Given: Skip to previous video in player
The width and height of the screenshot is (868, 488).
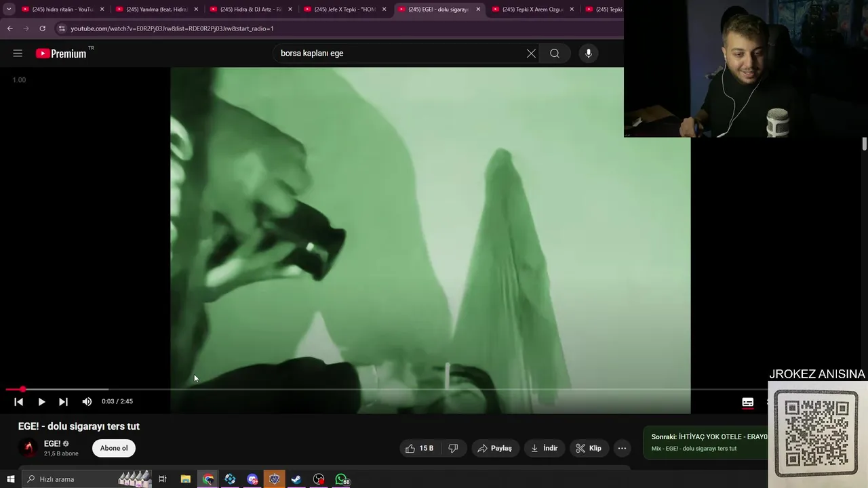Looking at the screenshot, I should click(x=19, y=402).
